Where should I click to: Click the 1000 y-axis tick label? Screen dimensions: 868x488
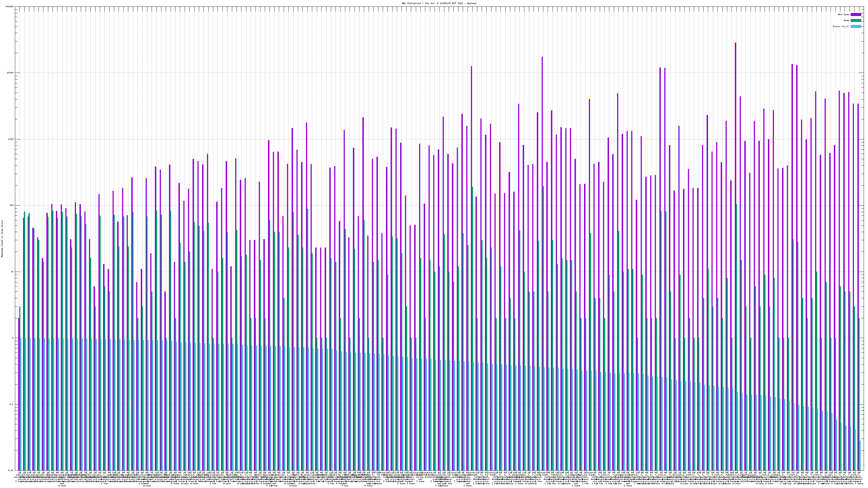click(11, 139)
